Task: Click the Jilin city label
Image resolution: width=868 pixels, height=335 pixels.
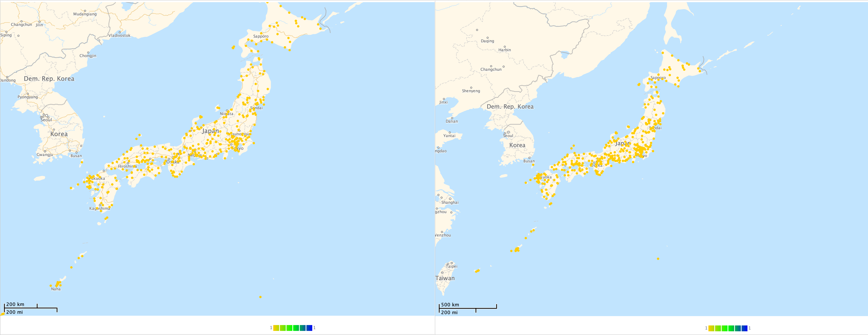Action: [x=39, y=25]
